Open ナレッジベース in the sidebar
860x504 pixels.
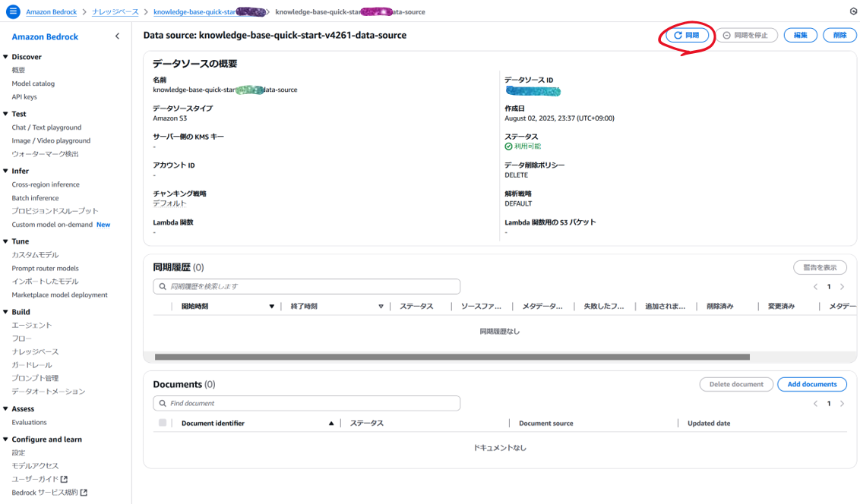pyautogui.click(x=35, y=351)
